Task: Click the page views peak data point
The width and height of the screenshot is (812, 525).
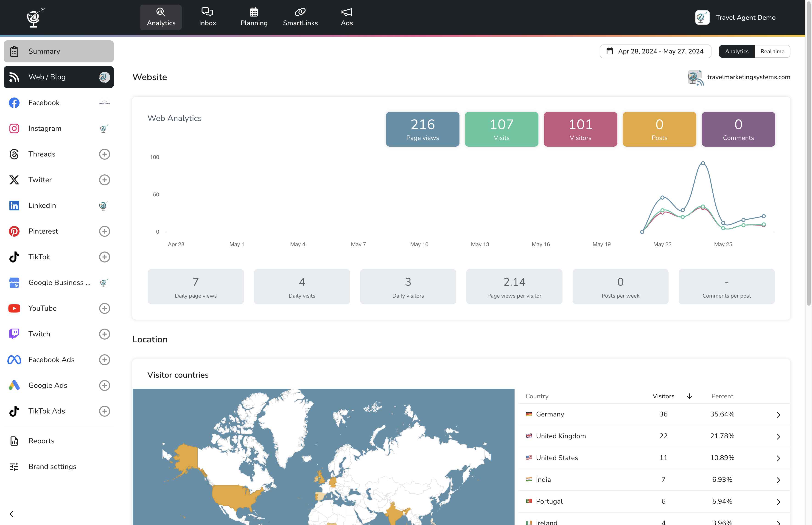Action: [703, 163]
